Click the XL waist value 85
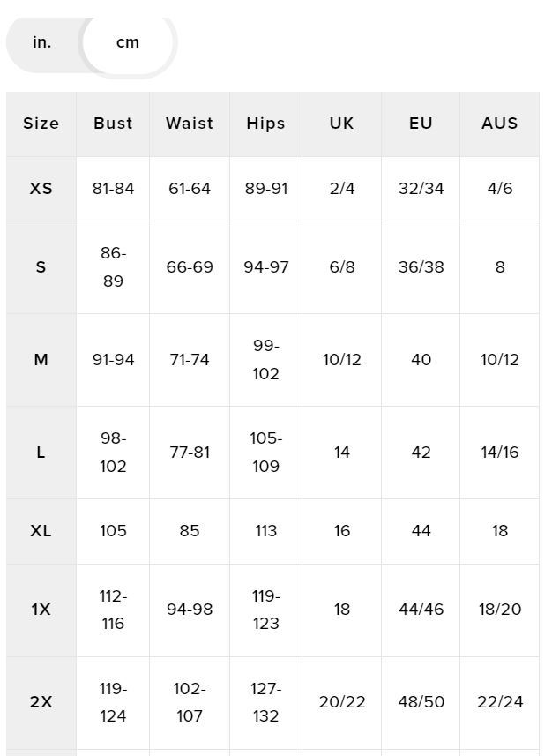This screenshot has width=552, height=756. tap(190, 531)
